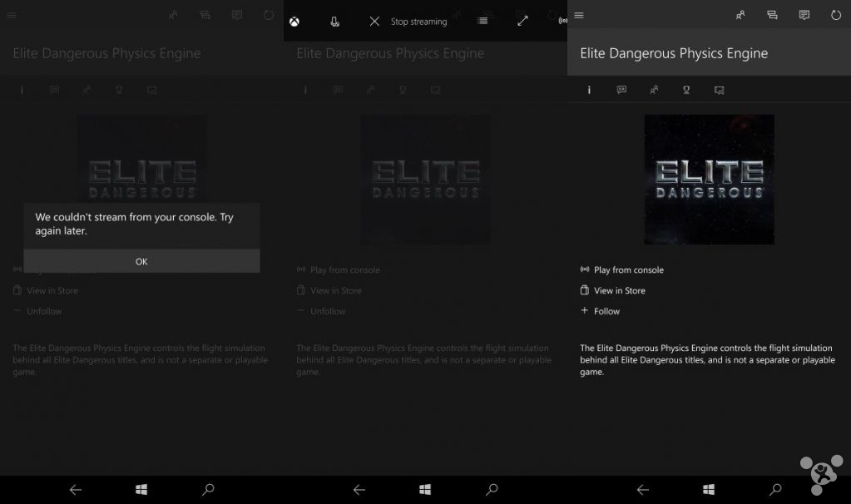Mute the microphone in the streaming bar

[x=335, y=22]
